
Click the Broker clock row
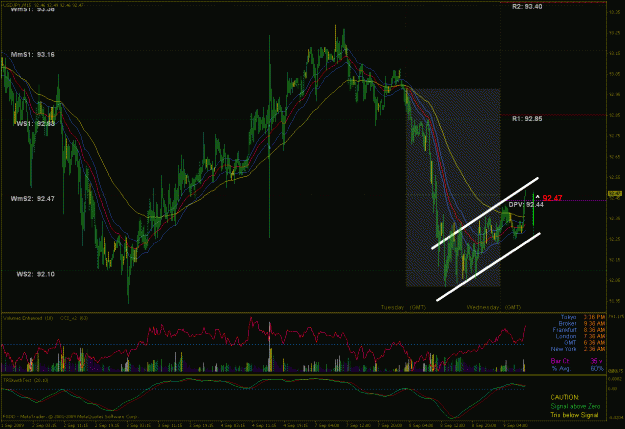pyautogui.click(x=582, y=323)
